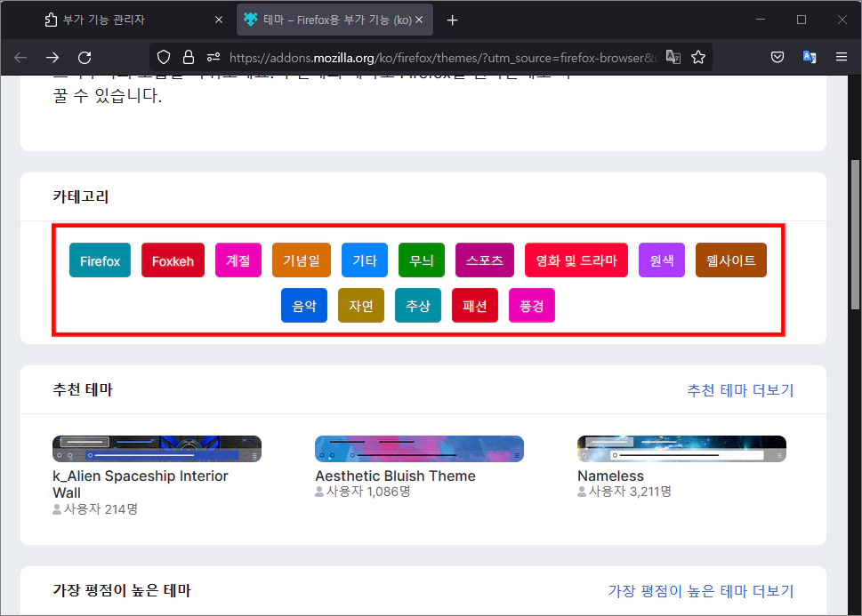Image resolution: width=862 pixels, height=616 pixels.
Task: Open the k_Alien Spaceship Interior Wall title
Action: coord(141,484)
